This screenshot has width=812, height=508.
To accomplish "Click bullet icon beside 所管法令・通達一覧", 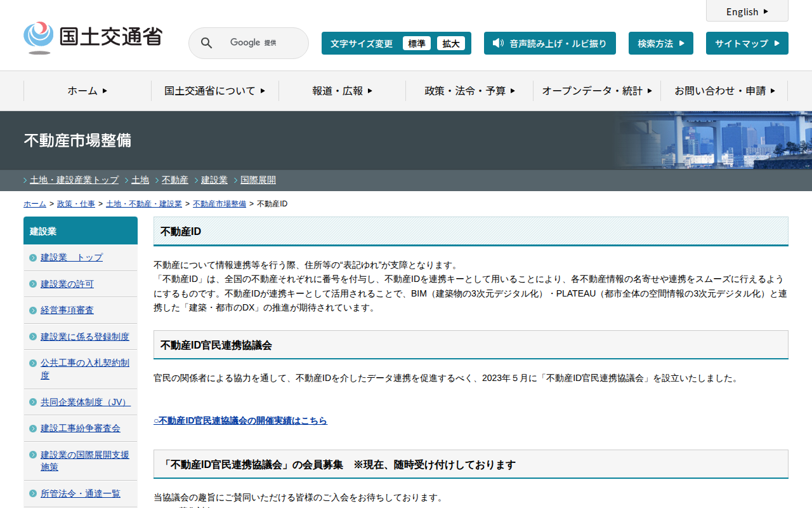I will pyautogui.click(x=33, y=494).
